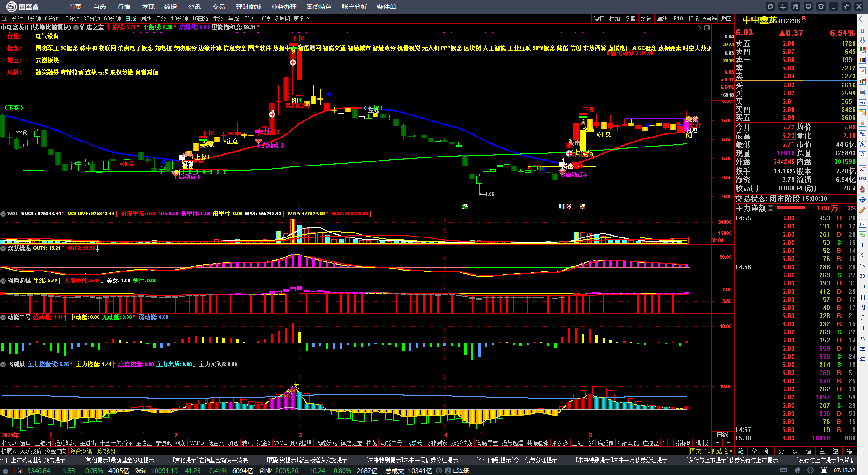Open the 指标A template selector

click(9, 443)
